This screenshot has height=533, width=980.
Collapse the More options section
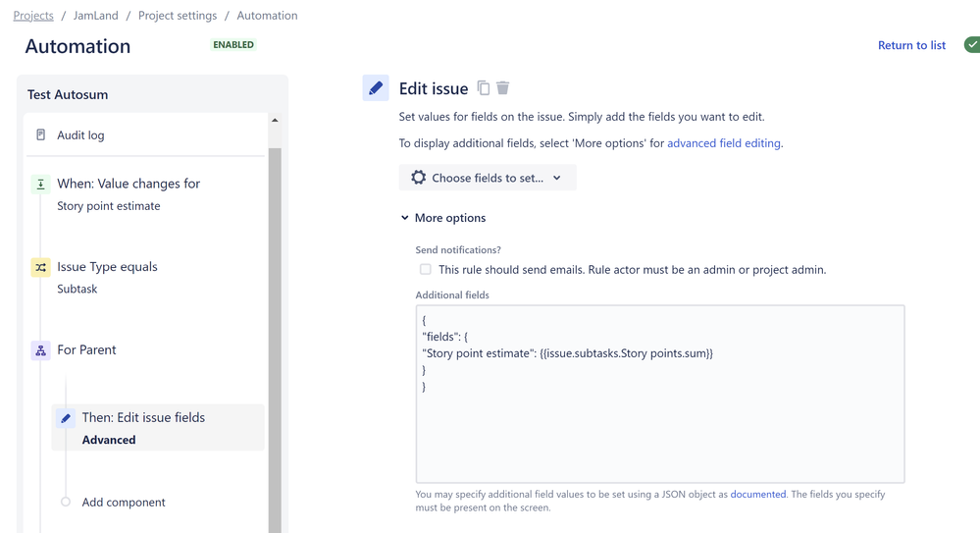coord(443,218)
